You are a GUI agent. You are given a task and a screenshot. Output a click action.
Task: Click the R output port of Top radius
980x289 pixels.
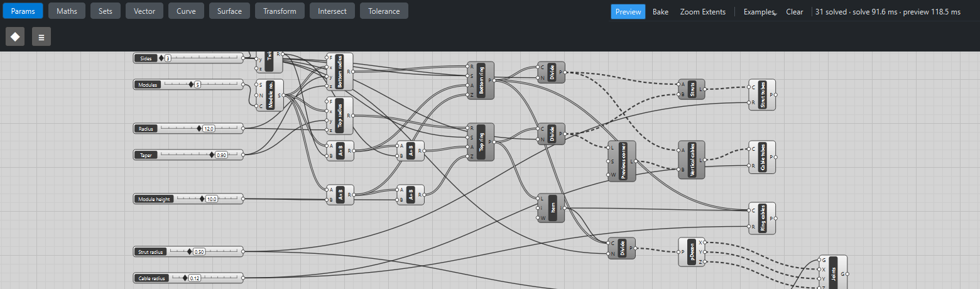[352, 116]
